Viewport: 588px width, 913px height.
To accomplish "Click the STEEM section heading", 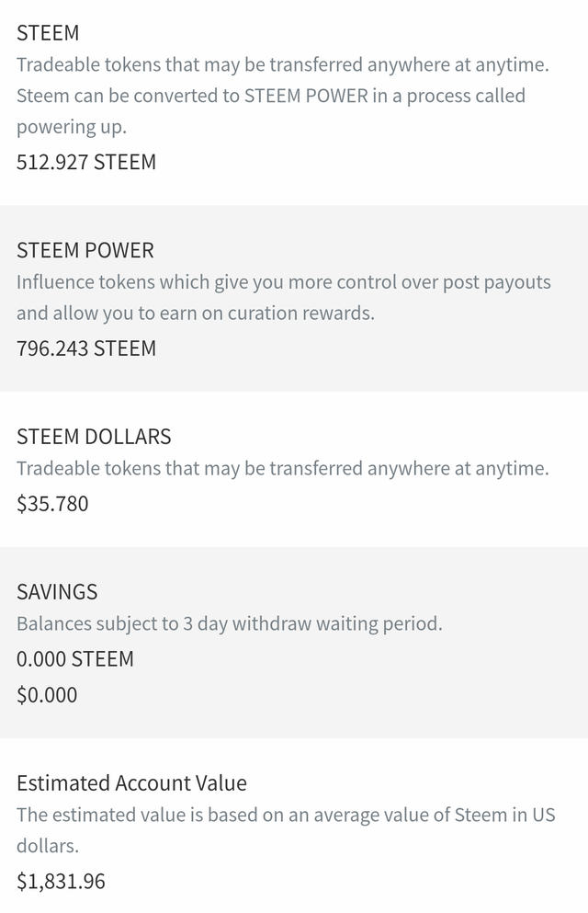I will [48, 33].
